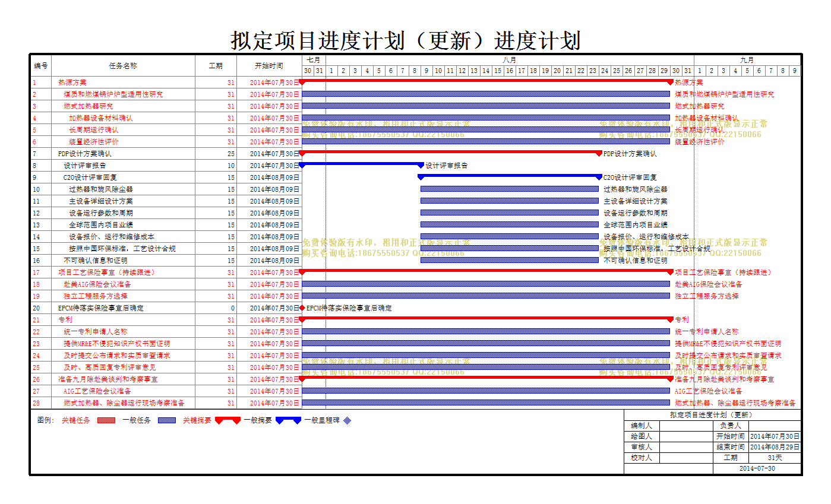Click the 编号 column header
The image size is (831, 504).
point(41,65)
